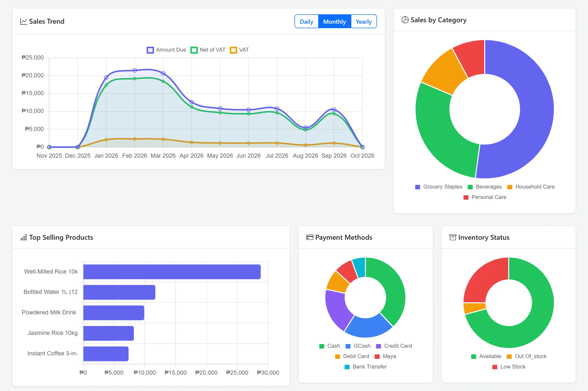Click the Powdered Milk Drink bar
Screen dimensions: 588x391
click(x=114, y=313)
